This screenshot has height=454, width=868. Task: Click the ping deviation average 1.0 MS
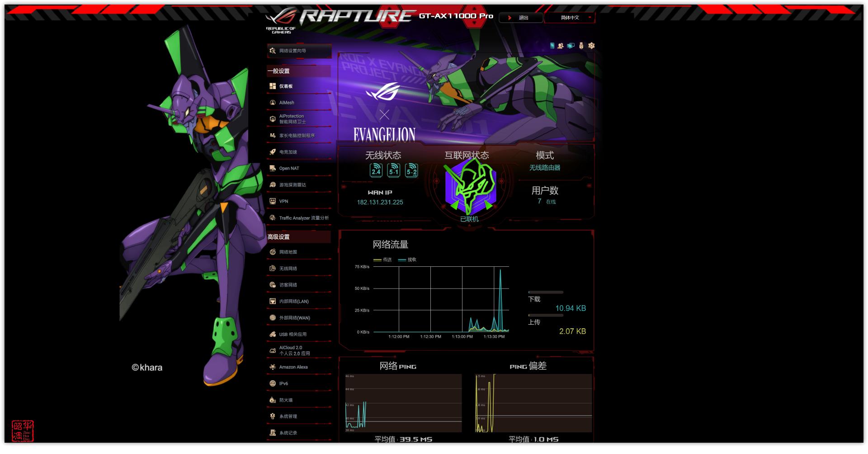[x=546, y=440]
